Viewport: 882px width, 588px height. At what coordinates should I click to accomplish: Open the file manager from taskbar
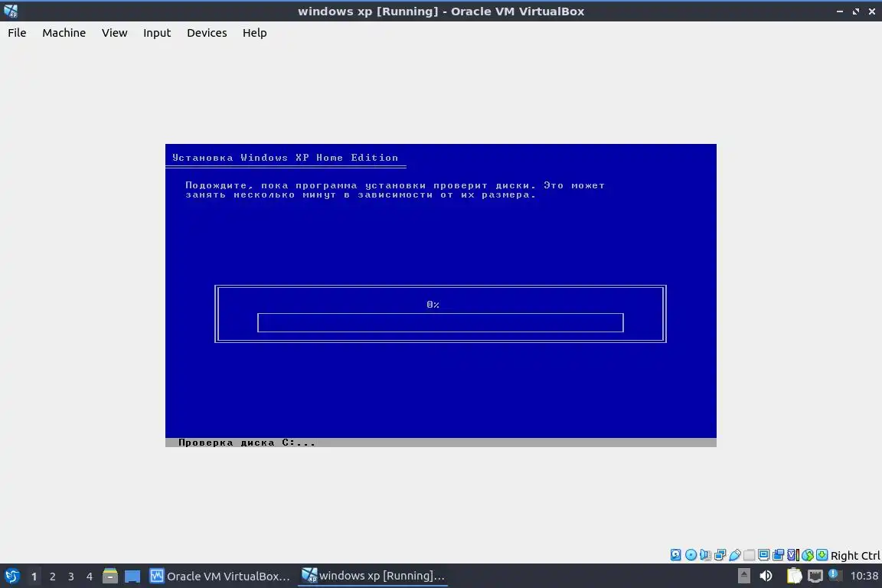110,576
